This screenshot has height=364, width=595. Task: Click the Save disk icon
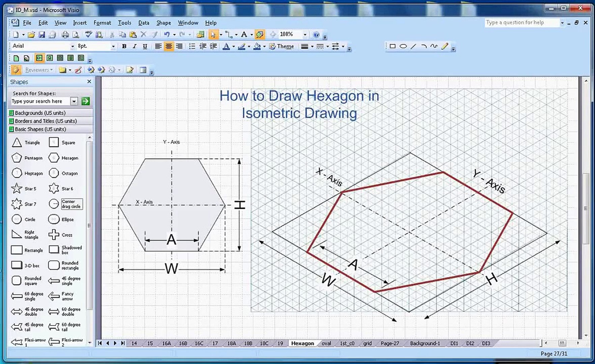coord(41,34)
